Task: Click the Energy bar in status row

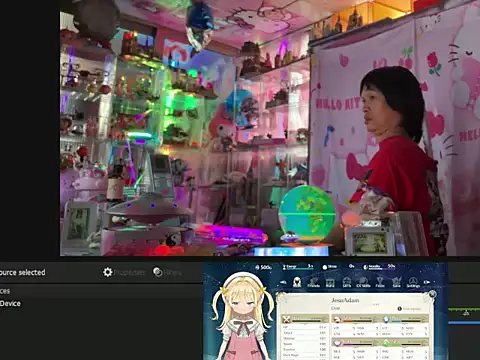Action: 298,267
